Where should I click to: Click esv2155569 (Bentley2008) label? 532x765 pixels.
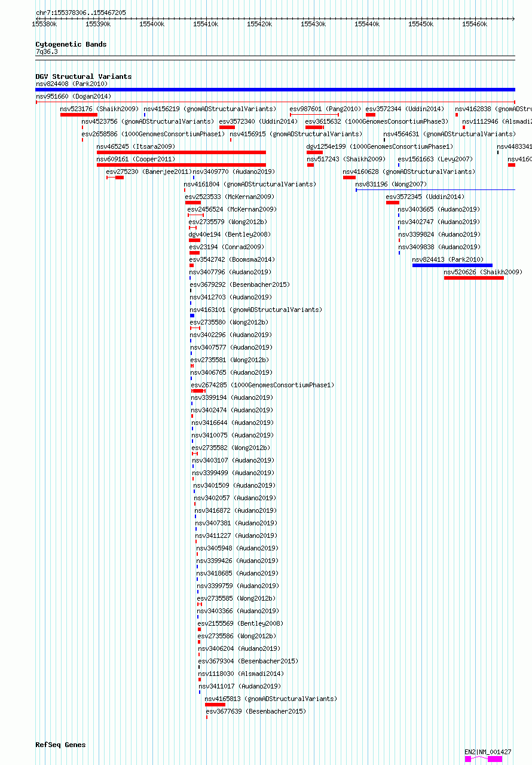(240, 623)
